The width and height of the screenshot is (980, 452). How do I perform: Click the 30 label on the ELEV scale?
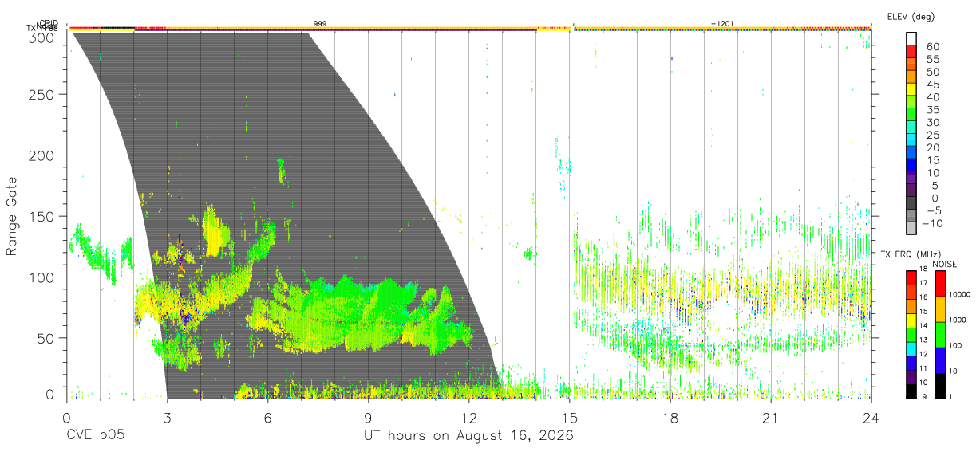932,123
